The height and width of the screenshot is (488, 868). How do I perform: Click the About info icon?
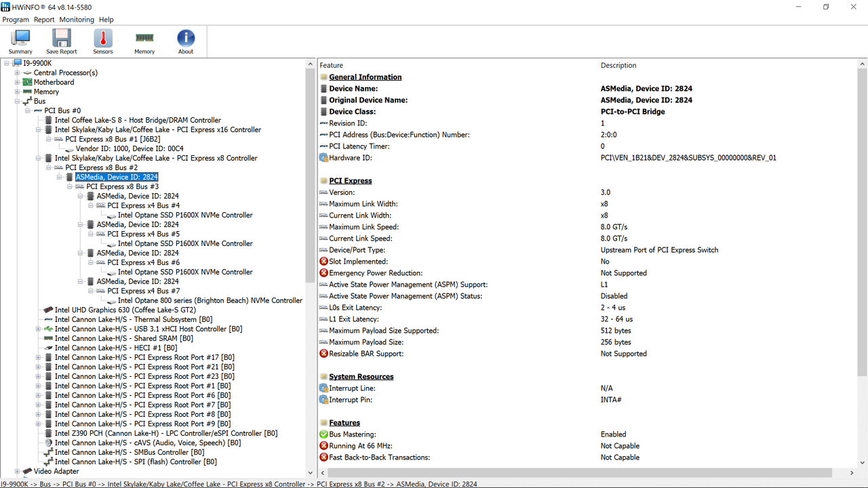click(x=186, y=42)
